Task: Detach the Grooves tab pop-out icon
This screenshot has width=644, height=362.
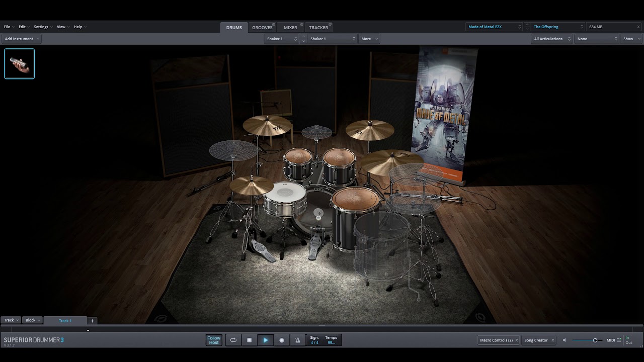Action: (275, 25)
